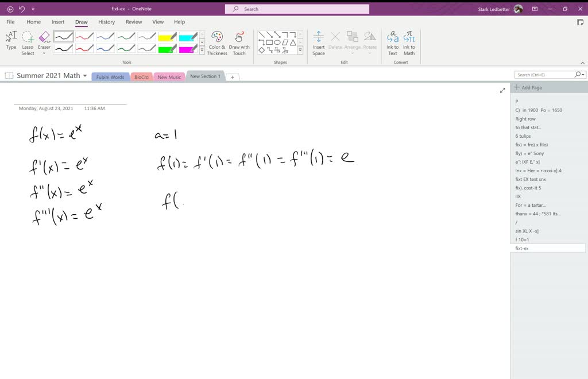Convert handwriting with Ink to Math

[x=409, y=41]
